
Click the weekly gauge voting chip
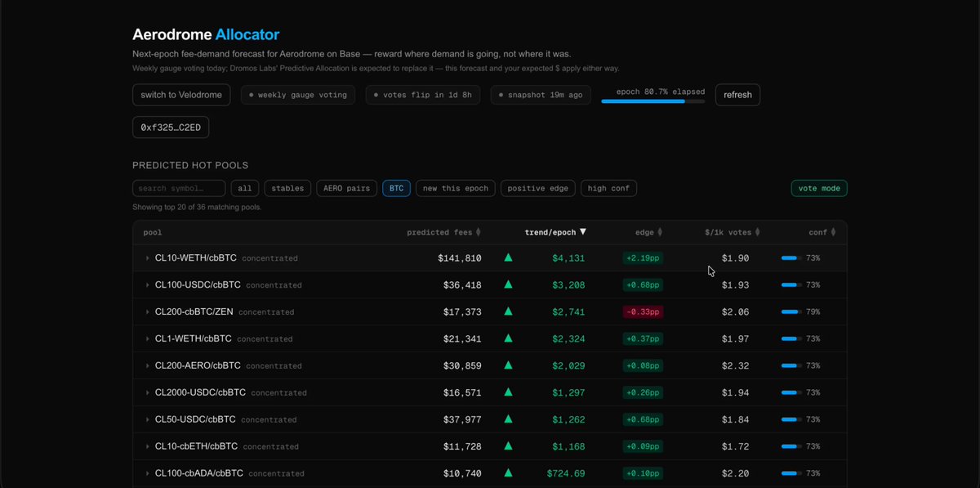pos(298,95)
